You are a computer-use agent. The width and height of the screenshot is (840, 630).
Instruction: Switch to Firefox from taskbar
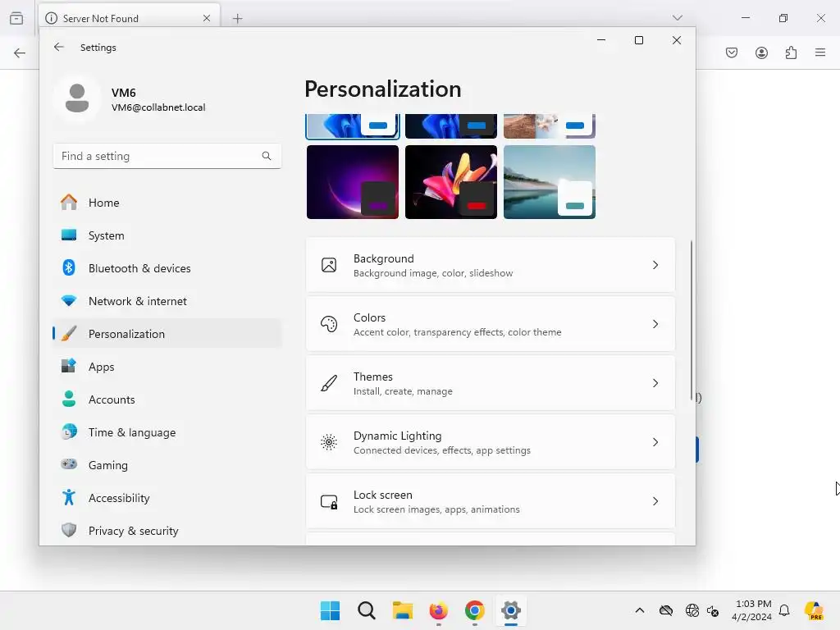(439, 610)
